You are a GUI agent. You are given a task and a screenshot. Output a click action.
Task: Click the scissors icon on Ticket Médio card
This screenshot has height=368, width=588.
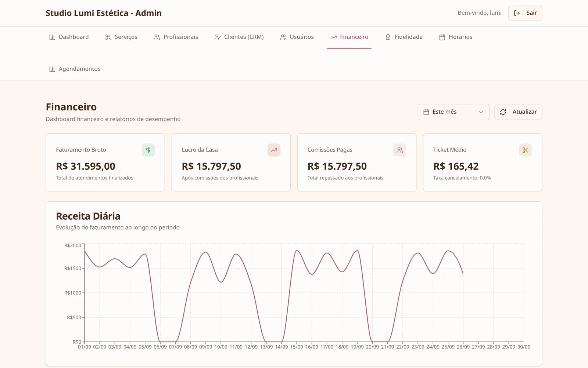click(x=525, y=150)
